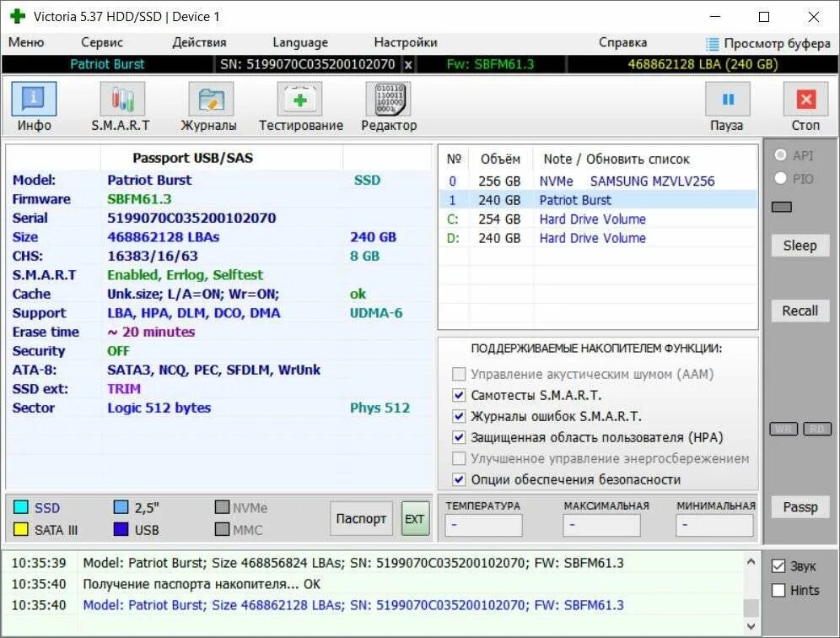Click the yellow SATA III color swatch
The width and height of the screenshot is (840, 638).
click(21, 530)
